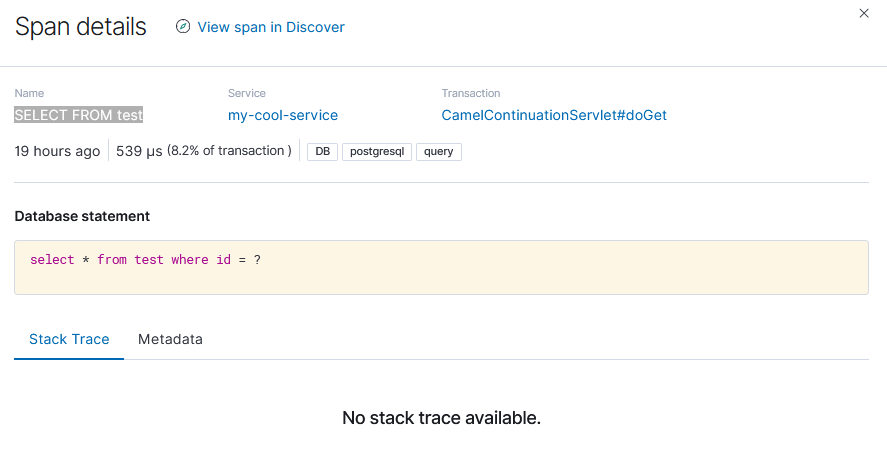
Task: Click the compass Discover icon
Action: [x=182, y=27]
